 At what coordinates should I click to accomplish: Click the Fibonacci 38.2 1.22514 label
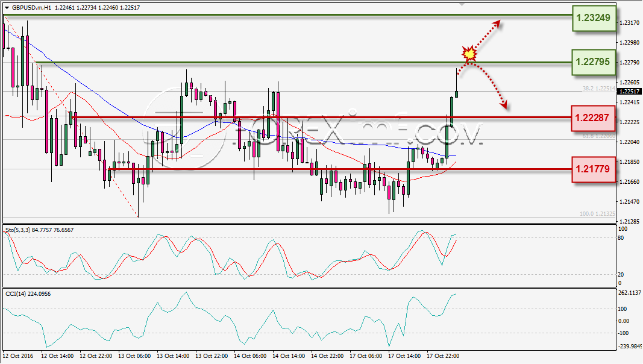coord(599,89)
